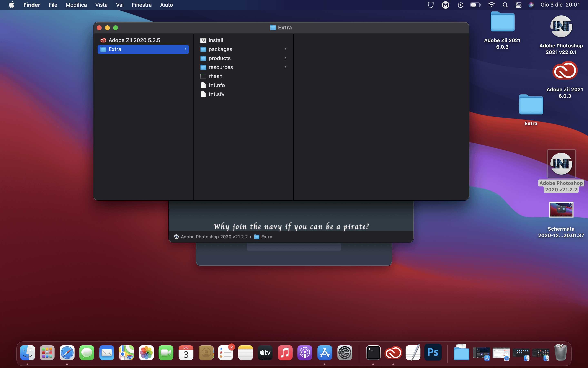Open Notes app in the Dock

(245, 352)
